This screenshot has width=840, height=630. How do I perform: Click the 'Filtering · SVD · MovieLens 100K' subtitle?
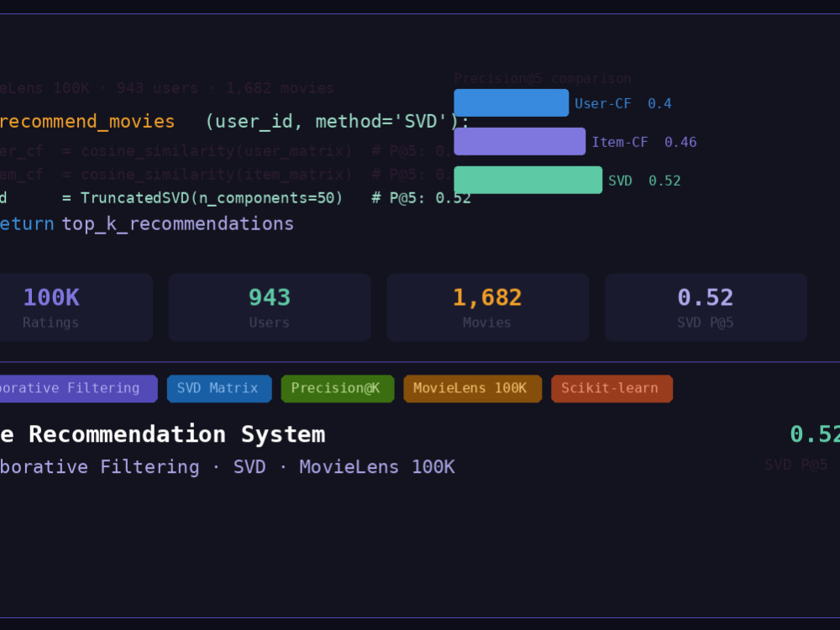click(x=277, y=467)
